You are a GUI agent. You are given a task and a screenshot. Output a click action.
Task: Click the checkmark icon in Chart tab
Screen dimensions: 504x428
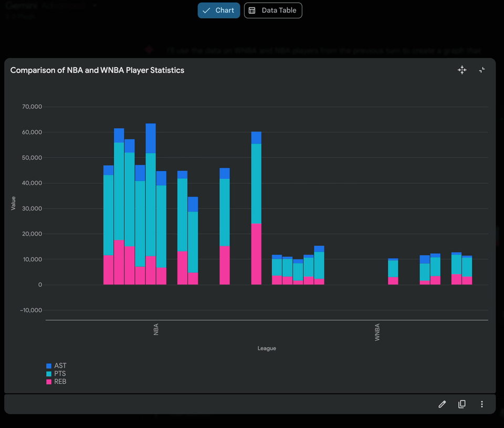pyautogui.click(x=206, y=11)
